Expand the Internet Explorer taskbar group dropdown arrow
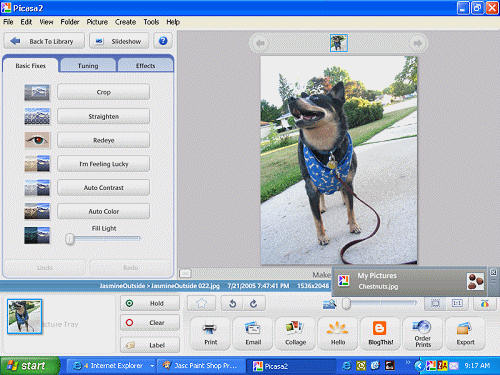Image resolution: width=500 pixels, height=375 pixels. (152, 366)
